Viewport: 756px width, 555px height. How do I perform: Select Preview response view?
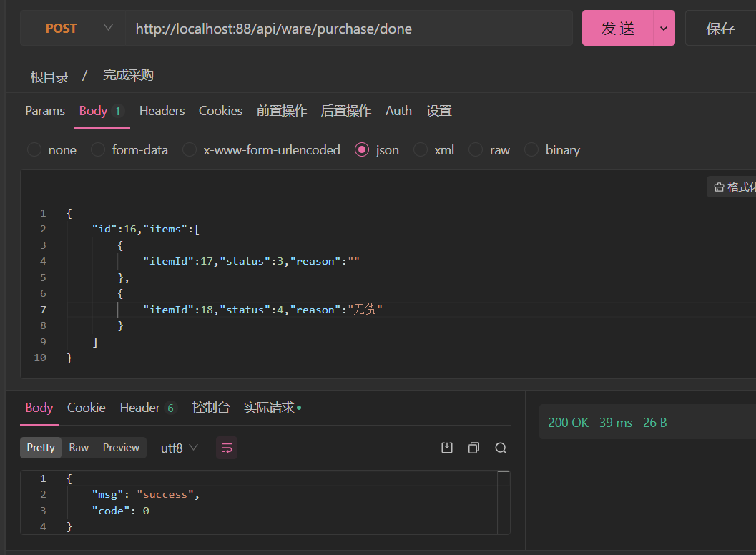pyautogui.click(x=121, y=448)
